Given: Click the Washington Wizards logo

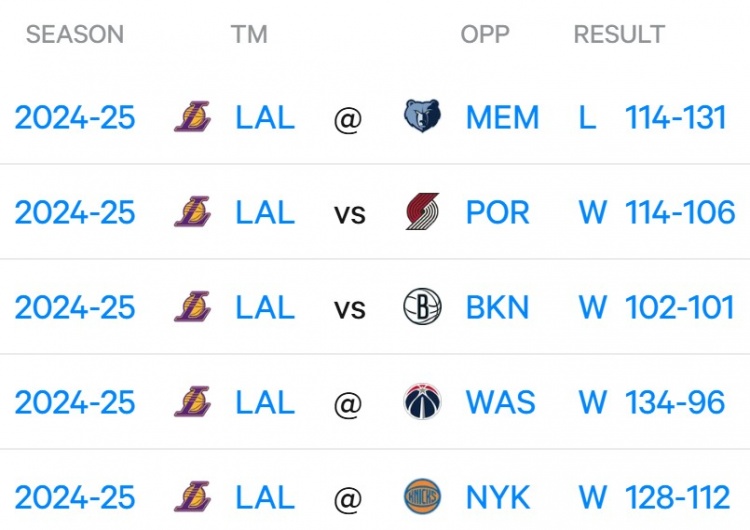Looking at the screenshot, I should tap(421, 402).
